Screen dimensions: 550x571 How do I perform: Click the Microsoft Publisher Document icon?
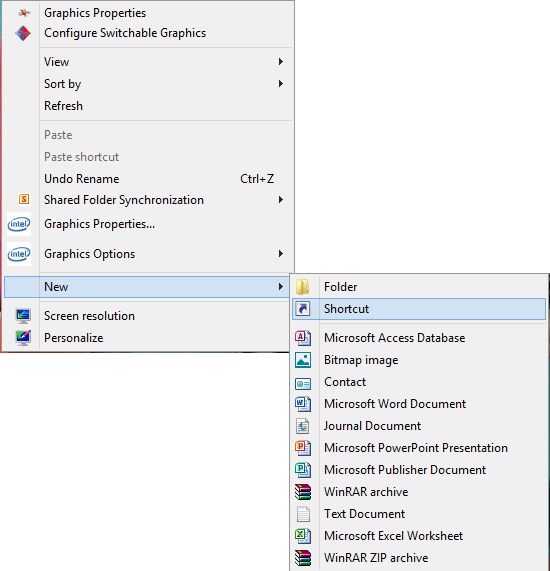tap(303, 470)
